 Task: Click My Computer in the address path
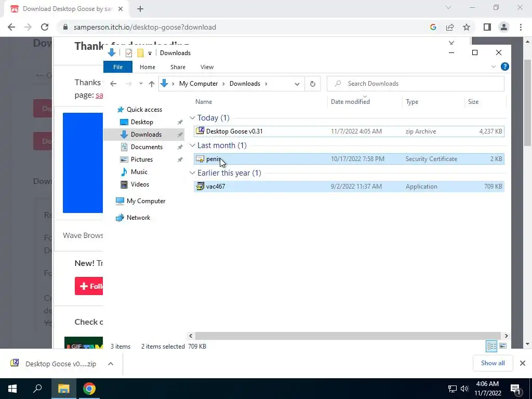coord(198,84)
